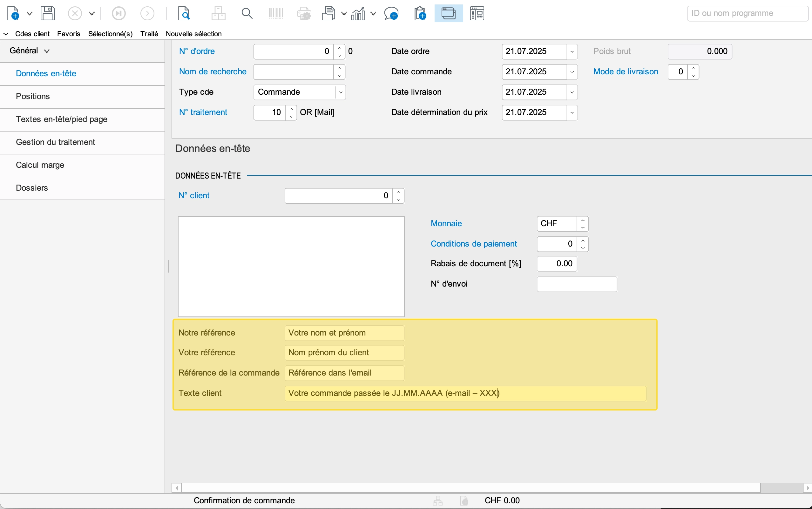
Task: Click the N° client link label
Action: pos(194,196)
